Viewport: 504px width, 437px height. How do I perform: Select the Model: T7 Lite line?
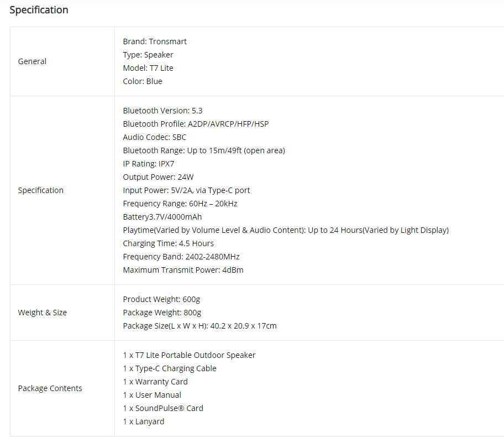(x=148, y=68)
